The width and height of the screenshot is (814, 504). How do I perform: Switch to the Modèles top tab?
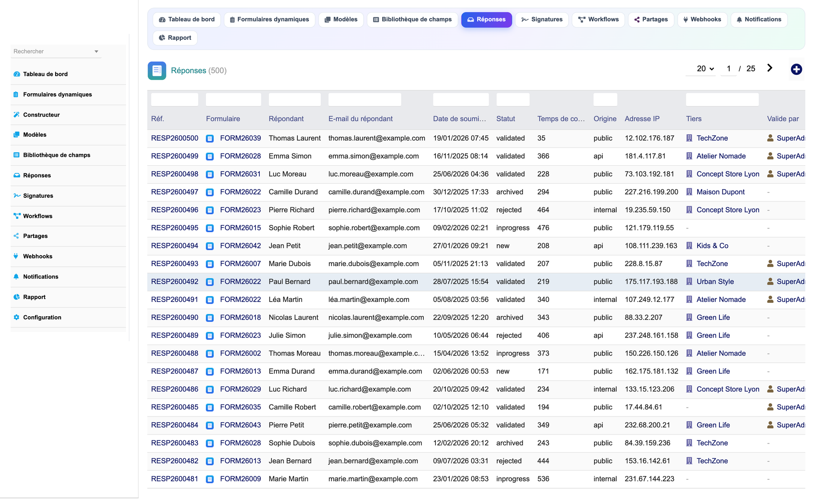pos(341,20)
